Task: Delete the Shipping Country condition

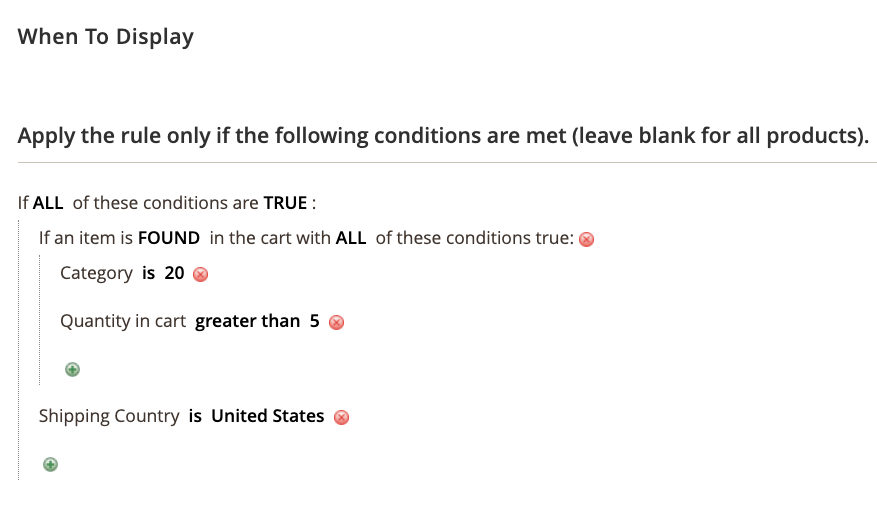Action: tap(341, 417)
